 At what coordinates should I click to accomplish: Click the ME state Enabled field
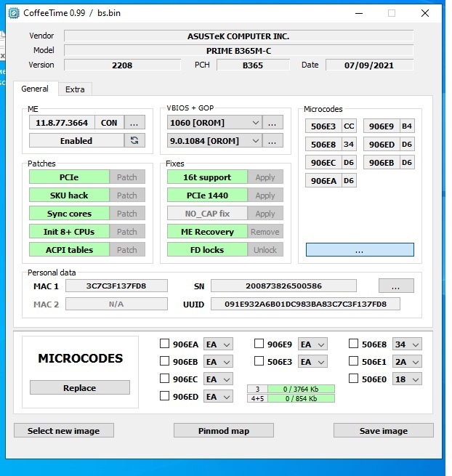[76, 140]
